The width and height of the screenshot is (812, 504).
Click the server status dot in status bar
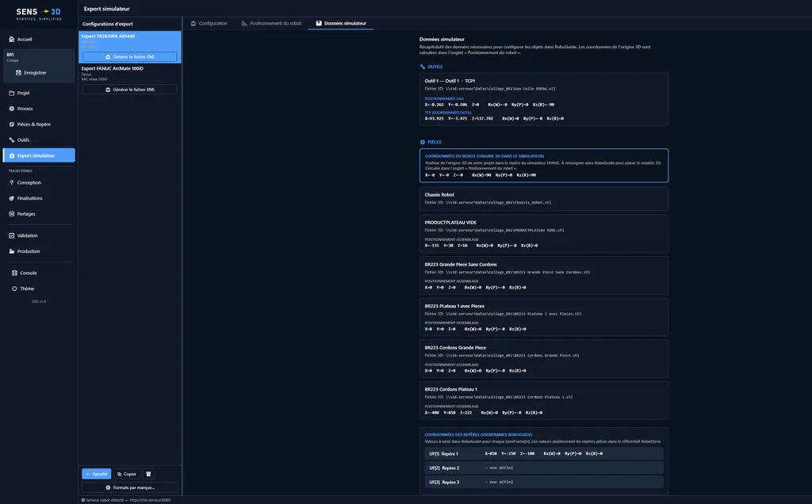(x=82, y=500)
